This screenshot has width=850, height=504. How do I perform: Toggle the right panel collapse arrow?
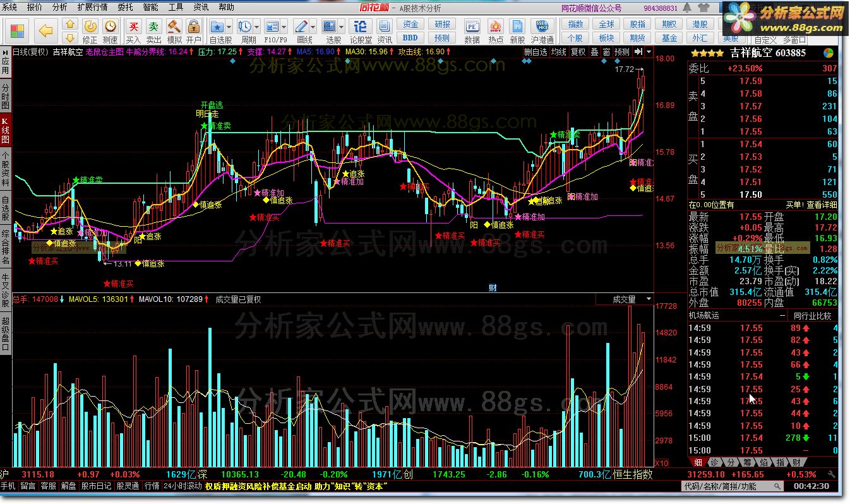point(638,52)
